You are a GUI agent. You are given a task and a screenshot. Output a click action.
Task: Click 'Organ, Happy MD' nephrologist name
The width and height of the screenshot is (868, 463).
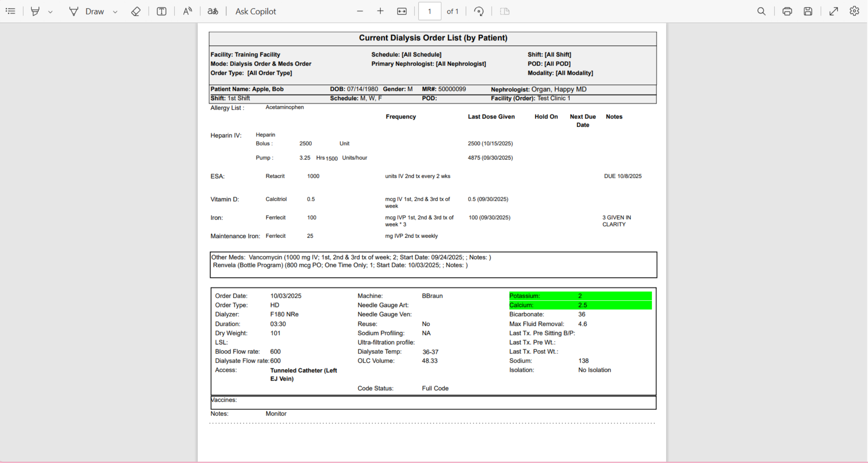tap(559, 89)
